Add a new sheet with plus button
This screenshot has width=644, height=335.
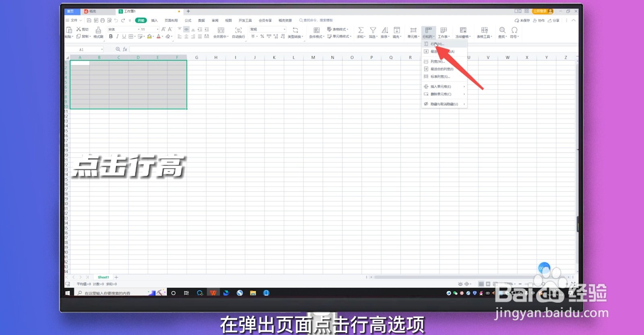pyautogui.click(x=116, y=277)
